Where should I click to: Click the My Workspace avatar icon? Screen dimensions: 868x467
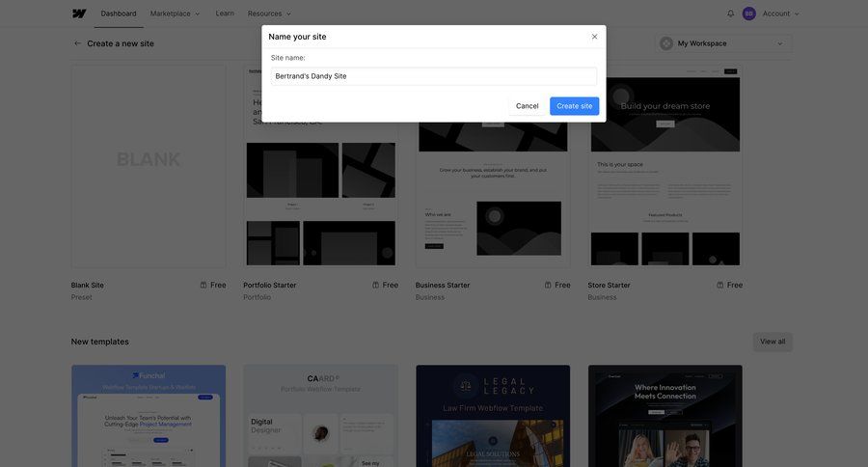coord(666,43)
